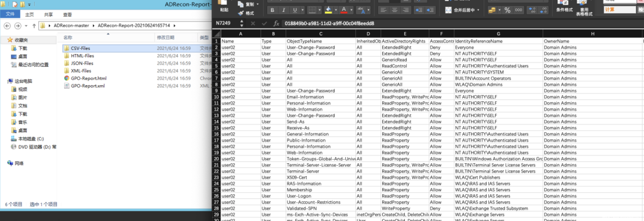The image size is (644, 221).
Task: Go back in Explorer window
Action: pos(7,26)
